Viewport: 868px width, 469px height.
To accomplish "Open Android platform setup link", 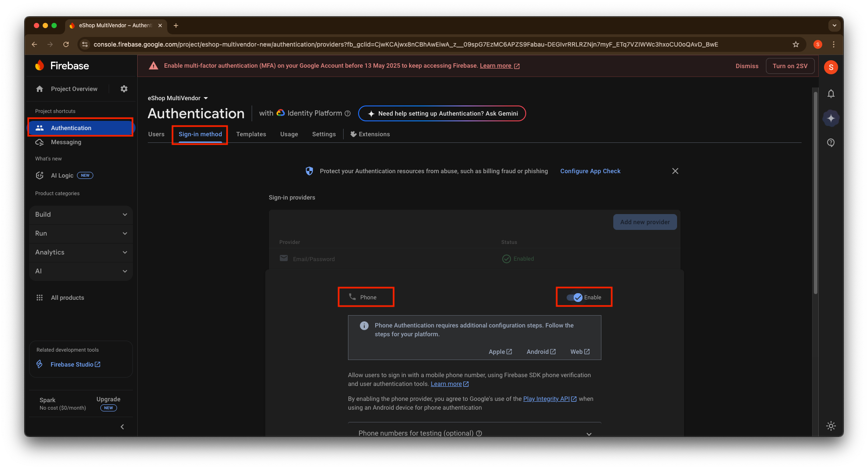I will [x=541, y=352].
